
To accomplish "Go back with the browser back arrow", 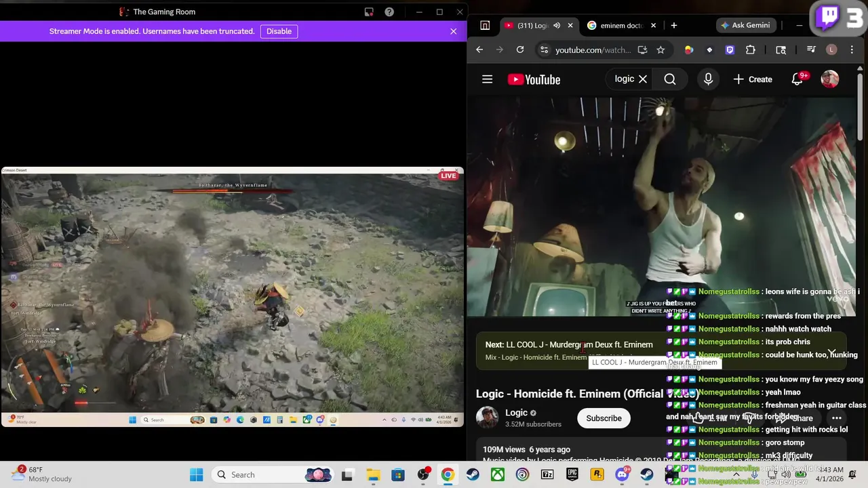I will click(479, 49).
